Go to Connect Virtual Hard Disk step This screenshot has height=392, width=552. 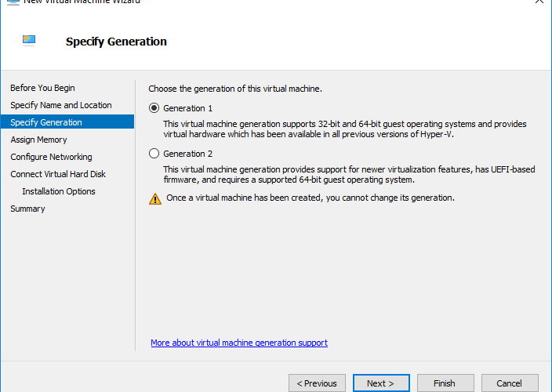(x=58, y=174)
